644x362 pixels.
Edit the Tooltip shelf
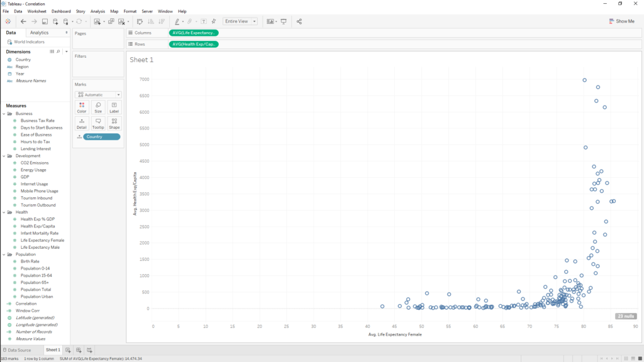tap(97, 124)
